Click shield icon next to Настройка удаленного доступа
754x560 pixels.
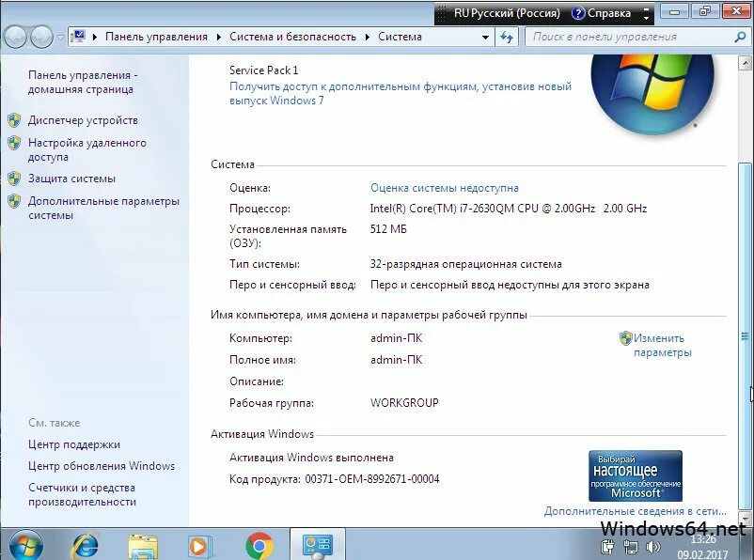[14, 143]
